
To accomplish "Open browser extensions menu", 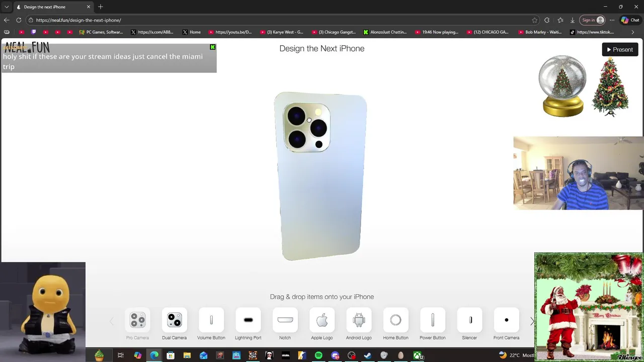I will click(547, 20).
